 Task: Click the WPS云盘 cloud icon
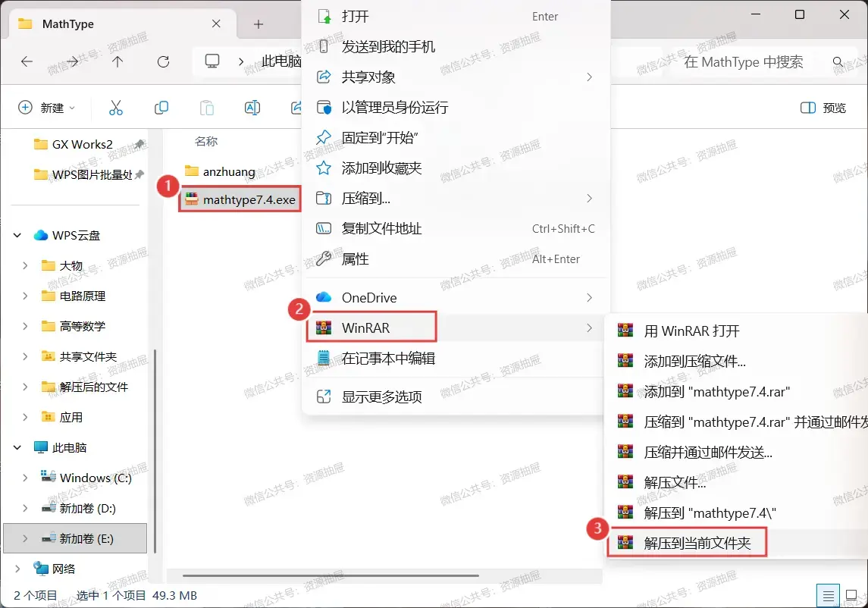click(40, 235)
